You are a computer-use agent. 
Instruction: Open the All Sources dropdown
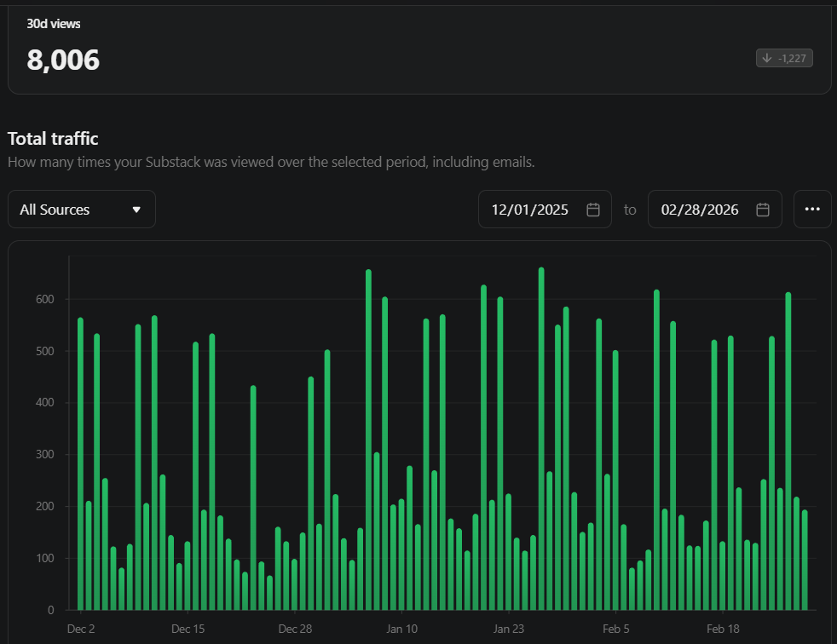tap(82, 210)
